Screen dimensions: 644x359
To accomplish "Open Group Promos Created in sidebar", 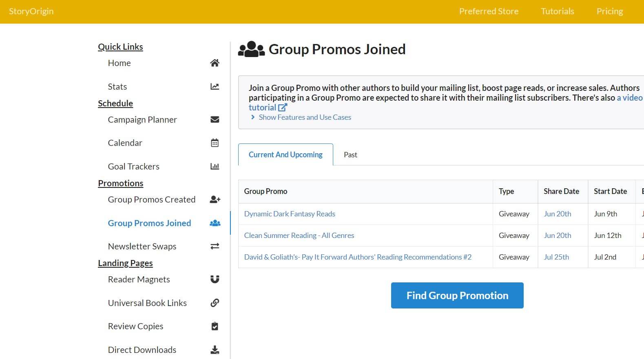I will [x=152, y=200].
